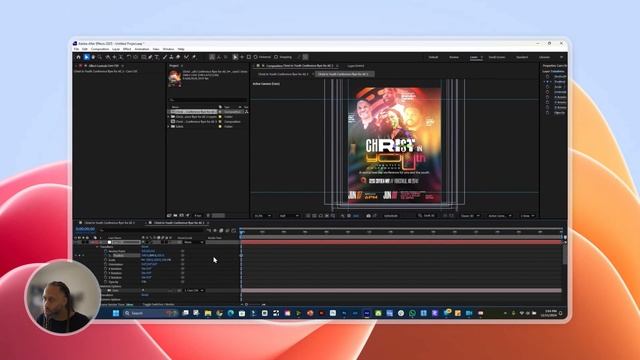Enable the Universal checkbox in toolbar

click(256, 57)
